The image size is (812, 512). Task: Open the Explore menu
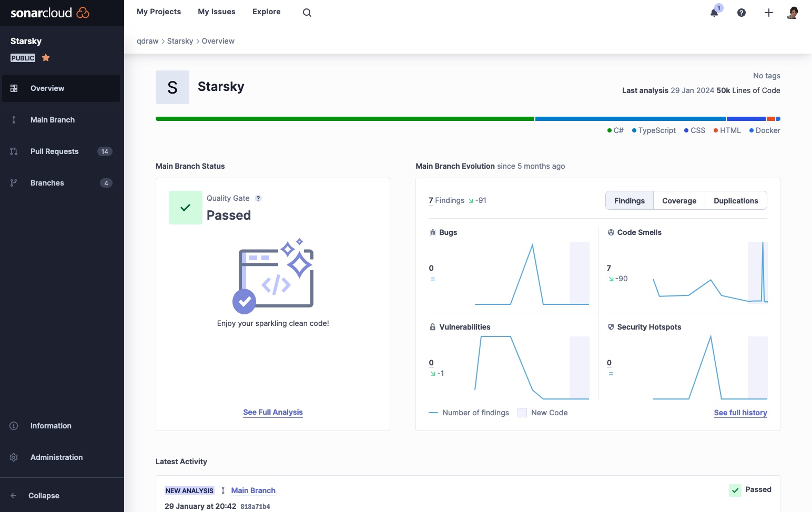coord(267,12)
